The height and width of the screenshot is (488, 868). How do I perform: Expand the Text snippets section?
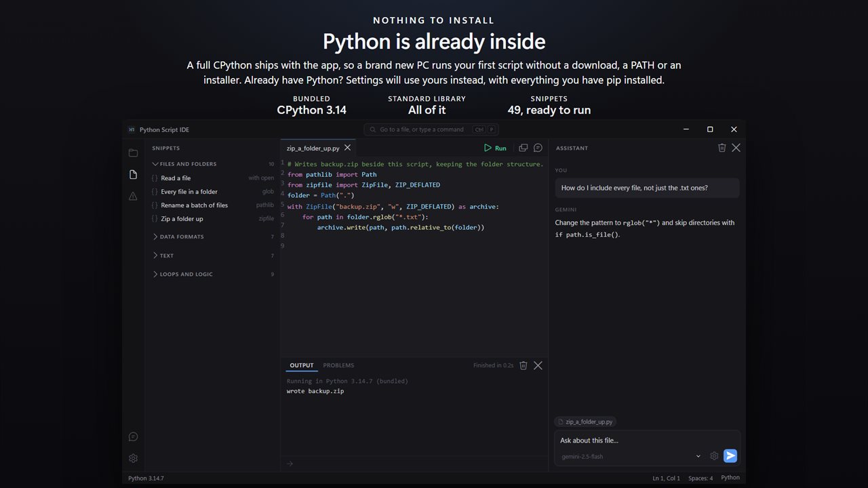213,256
